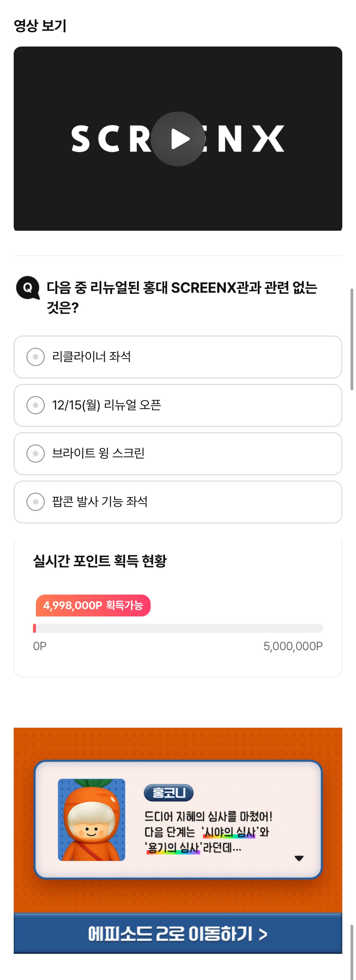Select the 12/15(월) 리뉴얼 오픈 radio button
The image size is (356, 980).
35,405
